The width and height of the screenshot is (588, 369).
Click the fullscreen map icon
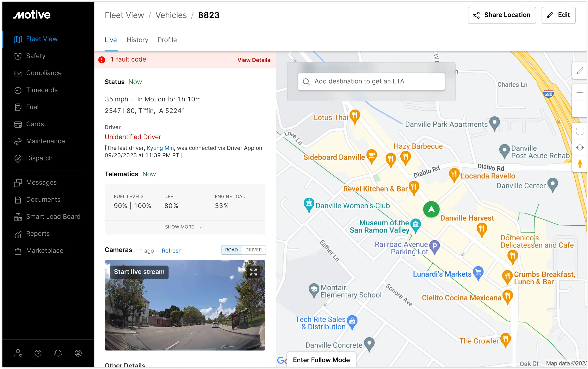coord(580,131)
